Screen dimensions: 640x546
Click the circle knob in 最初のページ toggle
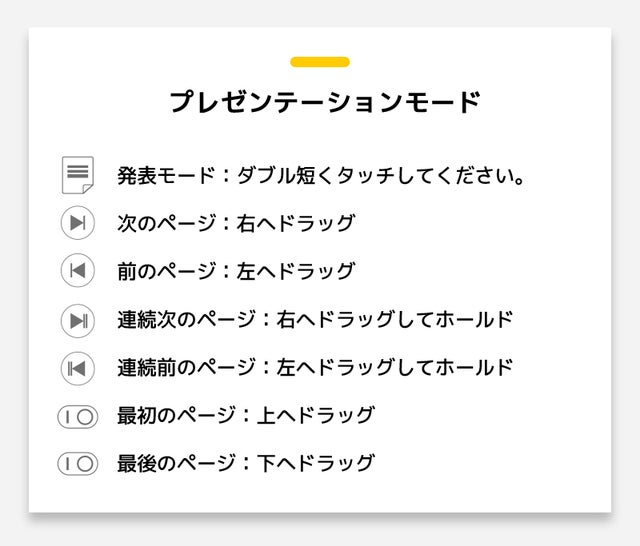pos(85,417)
